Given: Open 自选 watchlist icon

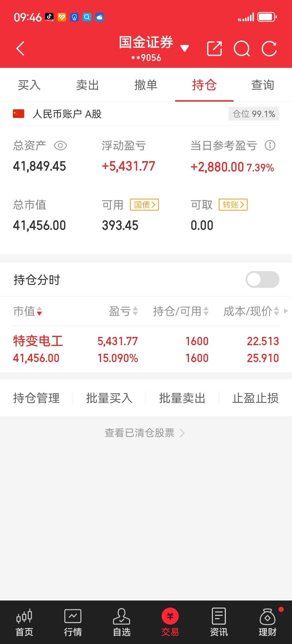Looking at the screenshot, I should [x=122, y=622].
